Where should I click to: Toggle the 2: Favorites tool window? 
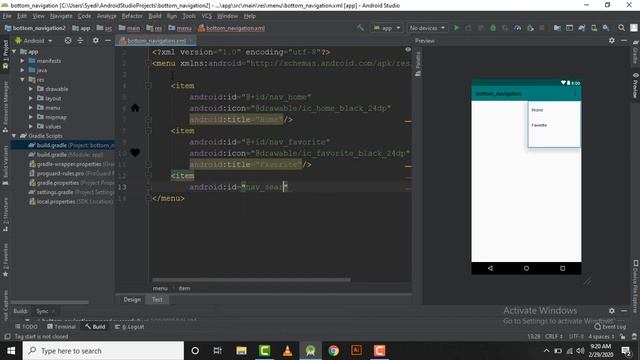[x=5, y=260]
